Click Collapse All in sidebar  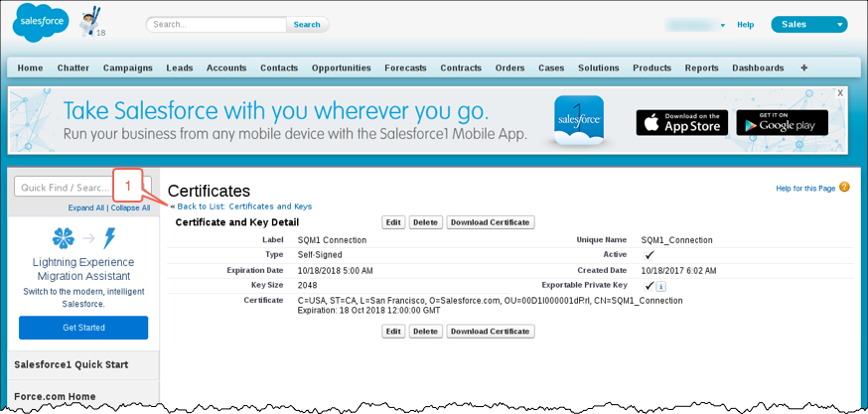[x=130, y=208]
